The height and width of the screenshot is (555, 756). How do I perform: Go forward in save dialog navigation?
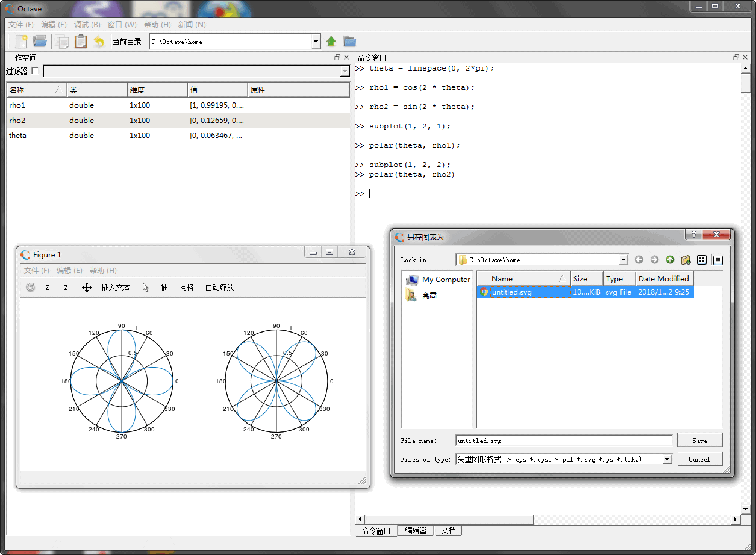coord(655,260)
